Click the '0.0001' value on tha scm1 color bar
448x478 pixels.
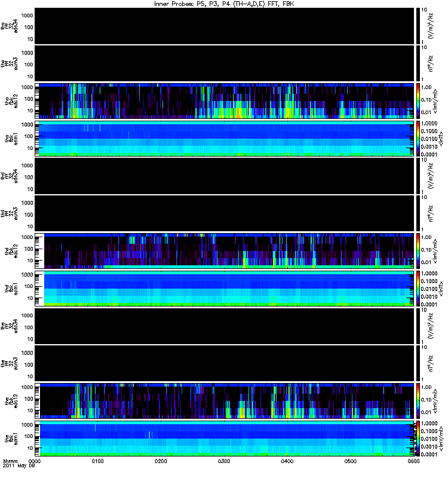pyautogui.click(x=429, y=155)
